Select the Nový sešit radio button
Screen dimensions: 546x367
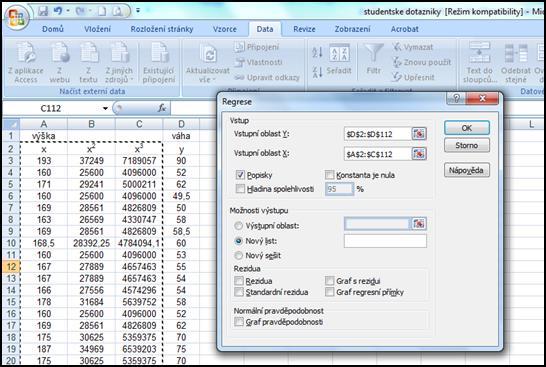(239, 255)
